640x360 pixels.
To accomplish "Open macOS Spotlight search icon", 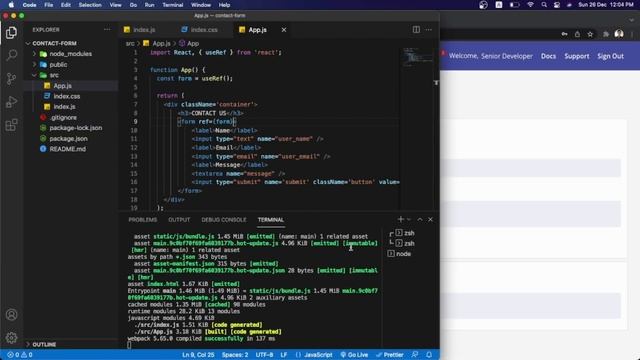I will point(544,5).
